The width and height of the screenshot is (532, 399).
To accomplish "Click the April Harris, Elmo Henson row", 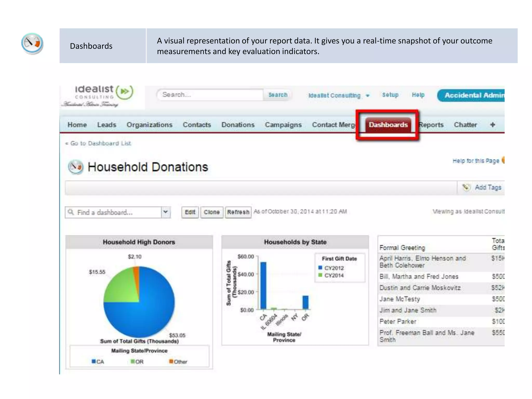I will click(x=441, y=262).
